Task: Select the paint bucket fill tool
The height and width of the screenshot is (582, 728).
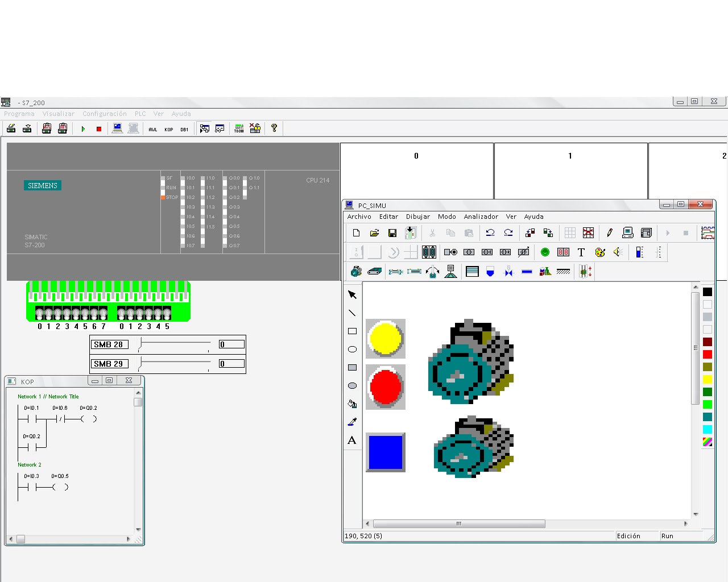Action: [352, 404]
